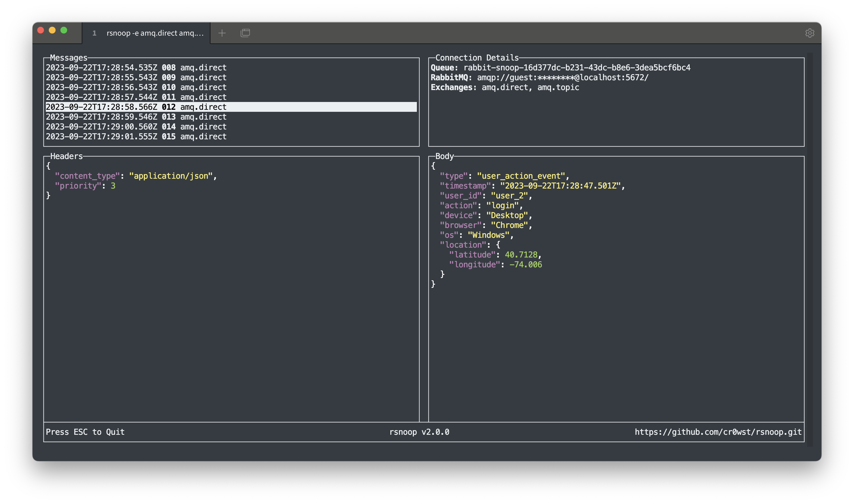This screenshot has width=854, height=504.
Task: Select the rsnoop terminal tab
Action: pos(148,33)
